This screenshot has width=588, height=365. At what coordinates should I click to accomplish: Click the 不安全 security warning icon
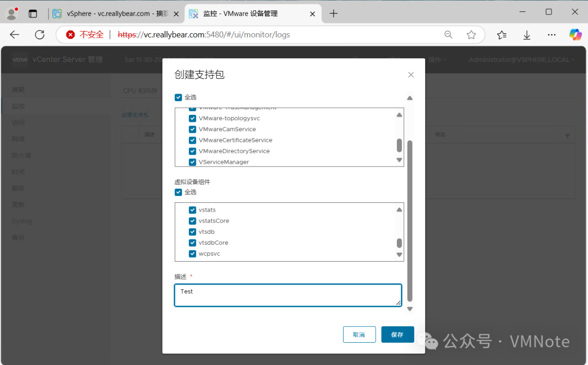70,35
